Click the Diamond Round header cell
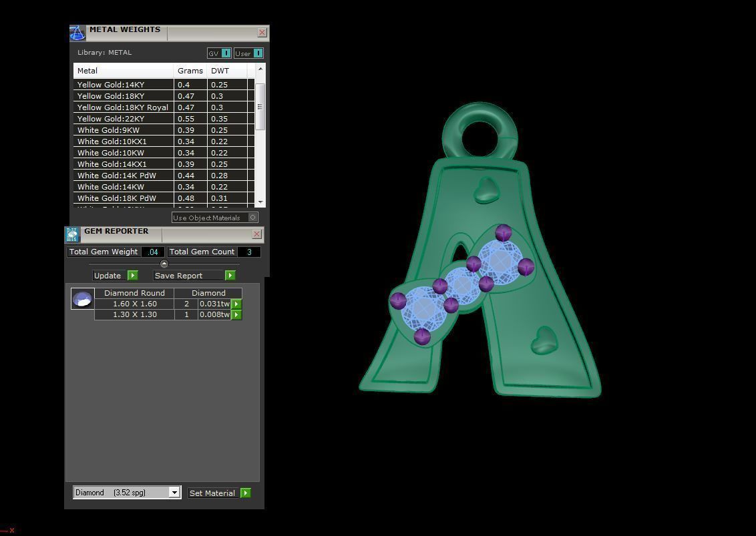 point(134,292)
